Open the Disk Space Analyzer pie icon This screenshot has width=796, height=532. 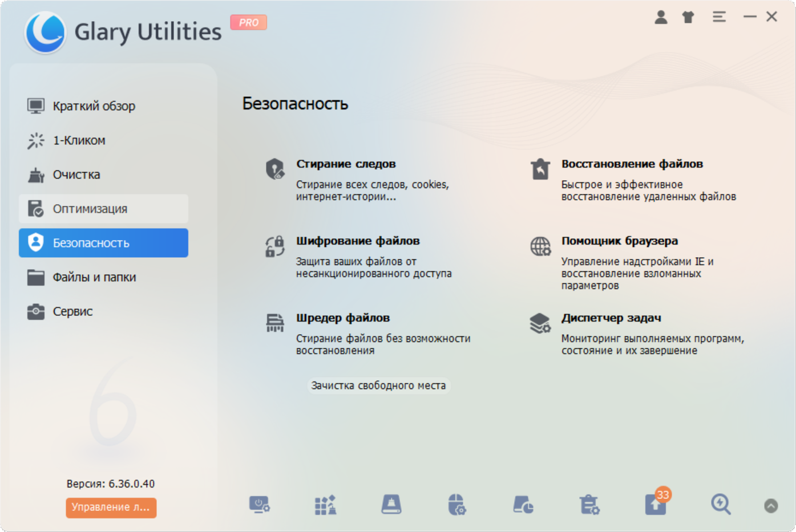pos(523,505)
